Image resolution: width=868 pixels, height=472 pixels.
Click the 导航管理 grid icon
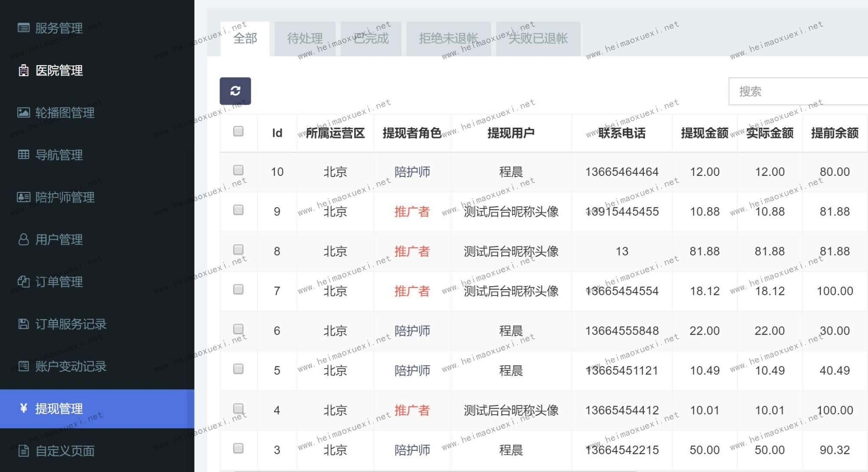pos(23,155)
